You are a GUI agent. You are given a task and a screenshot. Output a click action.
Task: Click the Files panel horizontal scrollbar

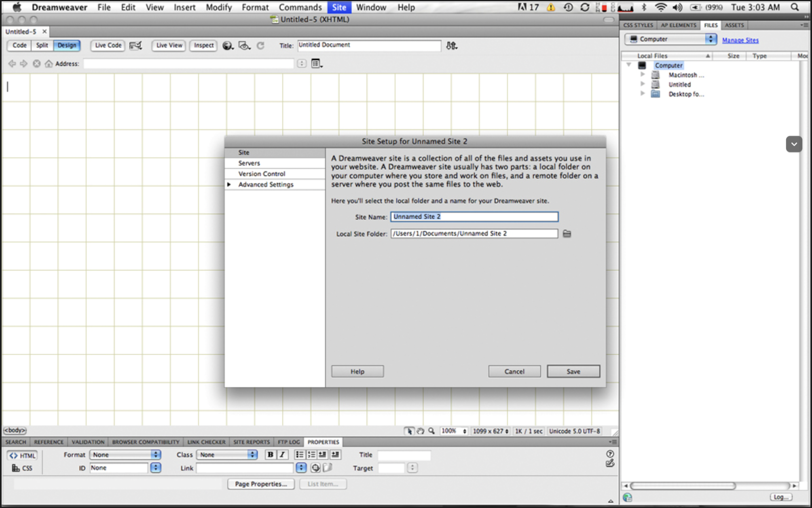683,486
